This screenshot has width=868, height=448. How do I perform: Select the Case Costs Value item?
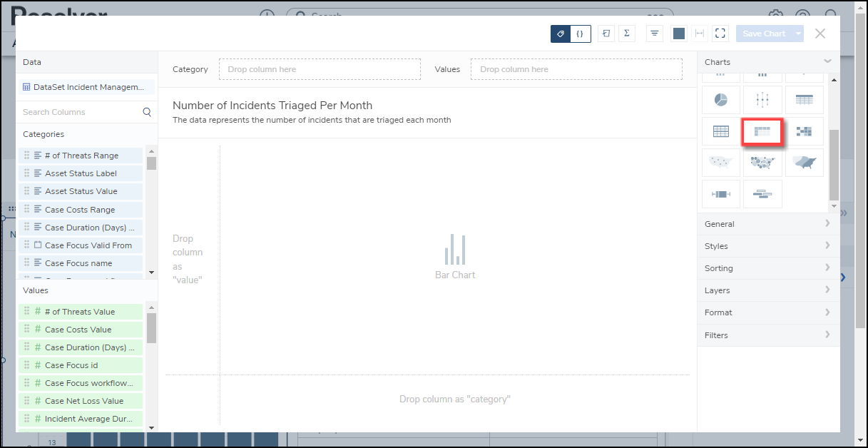pos(81,330)
